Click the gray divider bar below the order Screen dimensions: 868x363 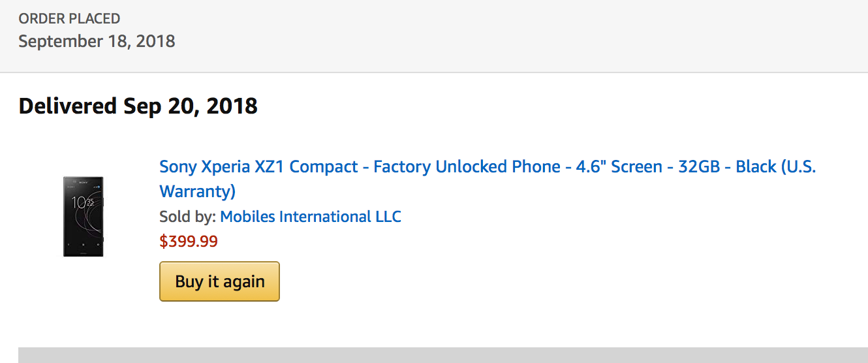(x=442, y=355)
